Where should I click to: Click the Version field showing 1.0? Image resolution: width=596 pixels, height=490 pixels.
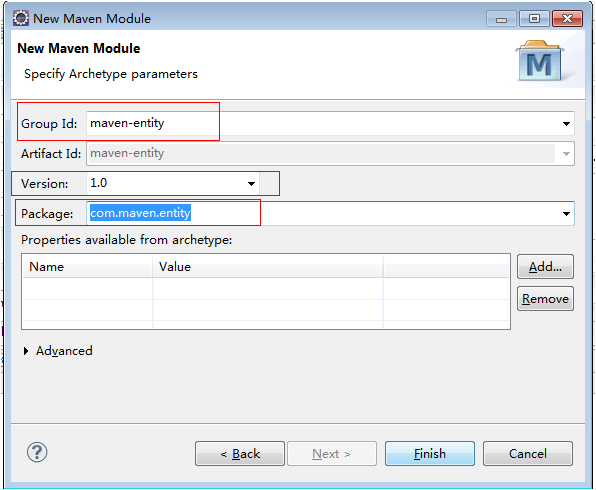[x=166, y=183]
